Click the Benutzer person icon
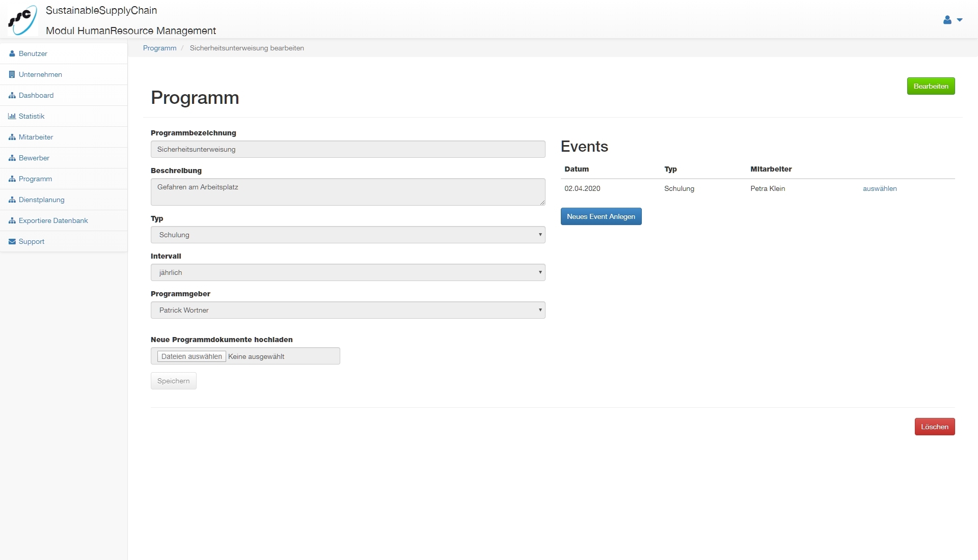 [x=12, y=53]
